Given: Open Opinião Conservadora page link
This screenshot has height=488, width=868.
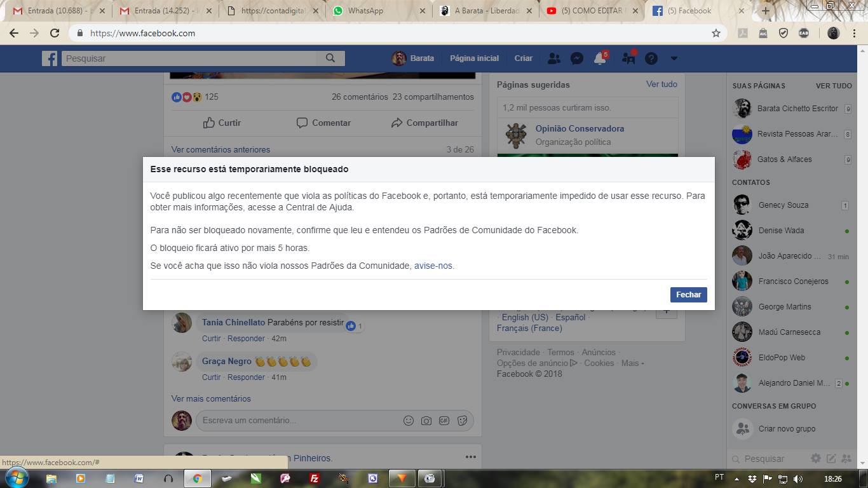Looking at the screenshot, I should [x=580, y=128].
